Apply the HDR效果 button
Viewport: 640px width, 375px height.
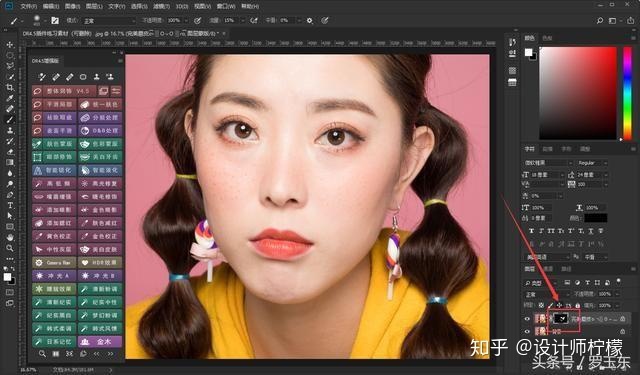coord(100,262)
